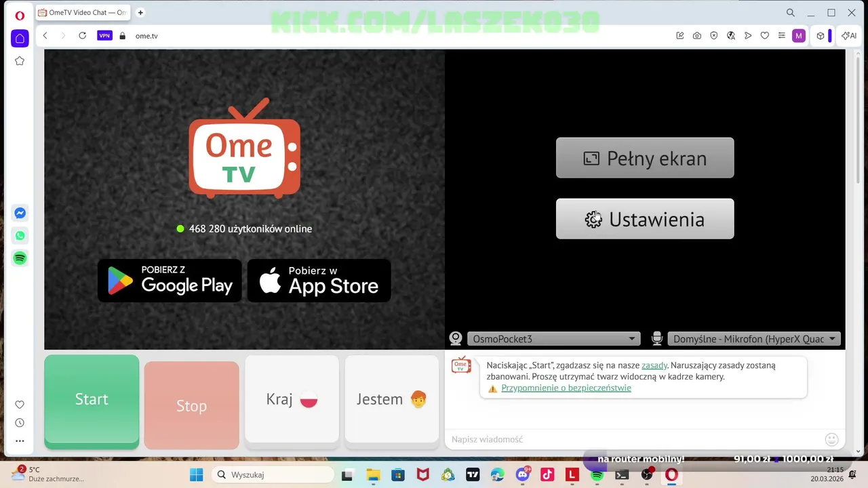The height and width of the screenshot is (488, 868).
Task: Click the translate page icon
Action: point(731,36)
